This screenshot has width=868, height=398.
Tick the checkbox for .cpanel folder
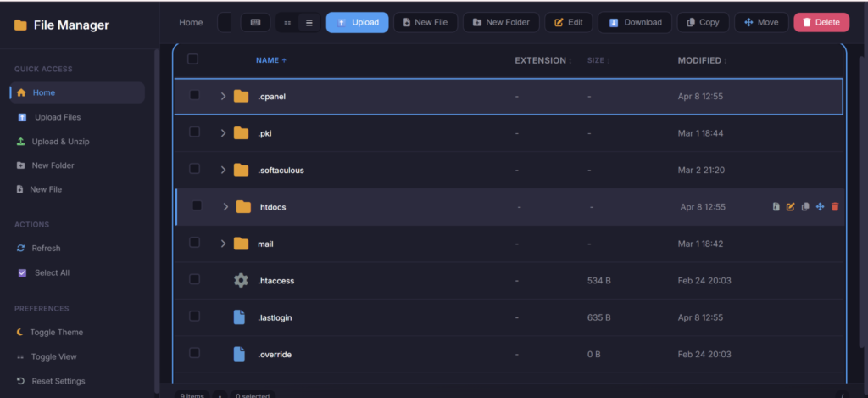point(194,95)
